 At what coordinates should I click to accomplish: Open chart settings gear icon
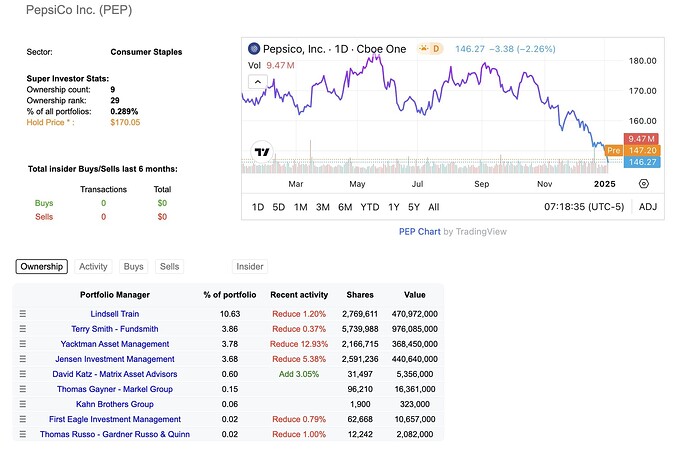[643, 183]
